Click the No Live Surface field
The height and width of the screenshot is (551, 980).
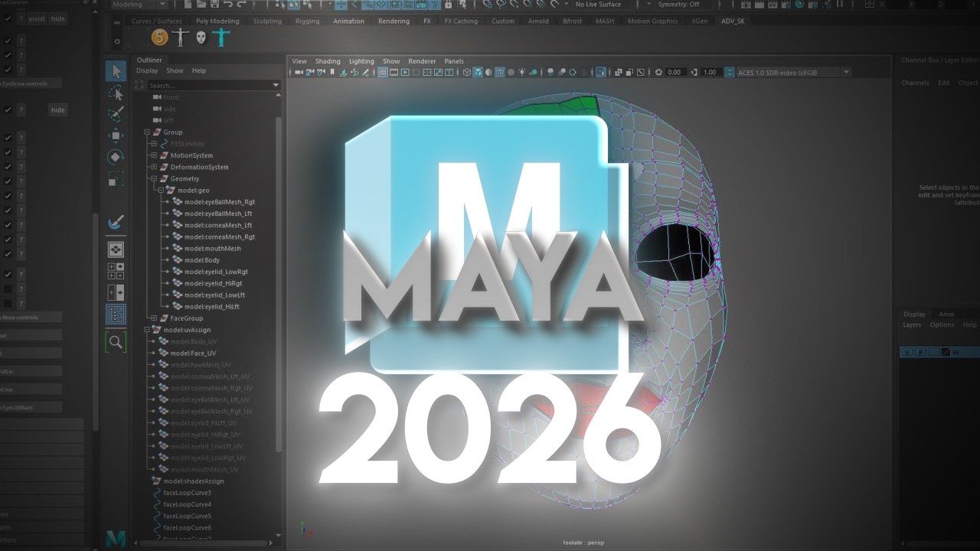click(601, 4)
